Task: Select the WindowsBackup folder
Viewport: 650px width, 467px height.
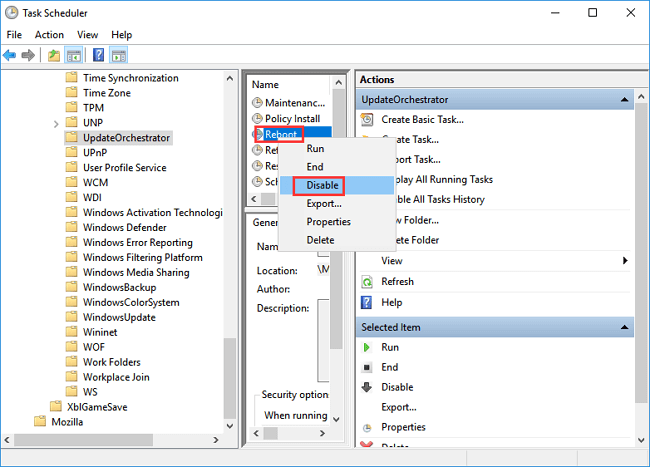Action: [x=119, y=287]
